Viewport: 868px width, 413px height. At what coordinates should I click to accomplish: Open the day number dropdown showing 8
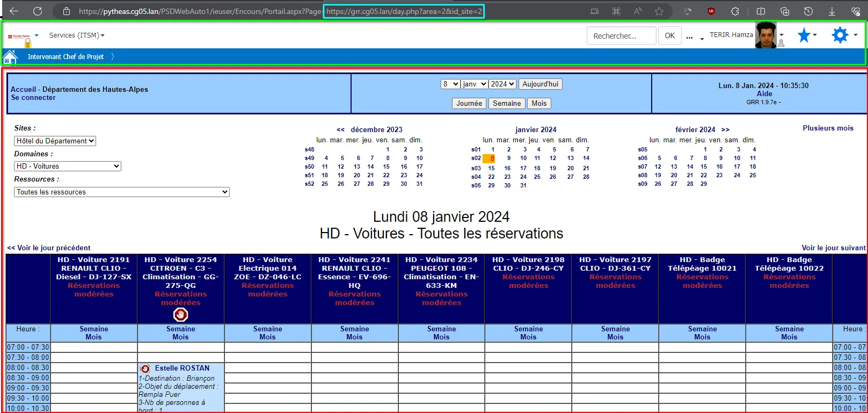(450, 84)
